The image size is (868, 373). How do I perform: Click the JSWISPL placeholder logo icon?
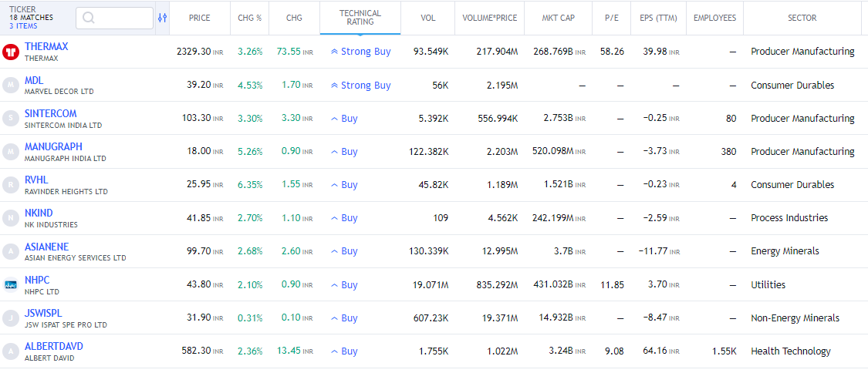pos(11,318)
